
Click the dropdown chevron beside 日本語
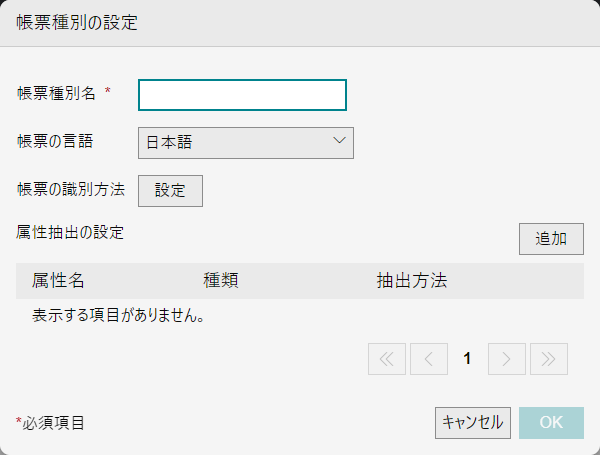339,141
